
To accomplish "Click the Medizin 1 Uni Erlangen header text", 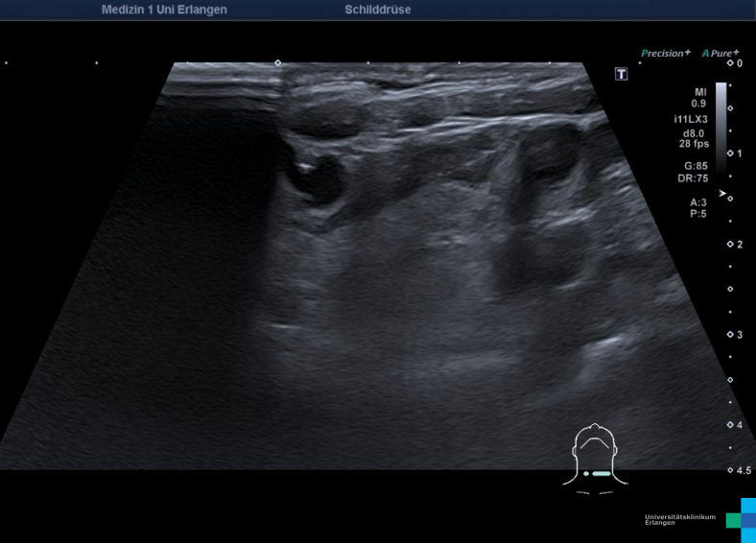I will click(164, 10).
